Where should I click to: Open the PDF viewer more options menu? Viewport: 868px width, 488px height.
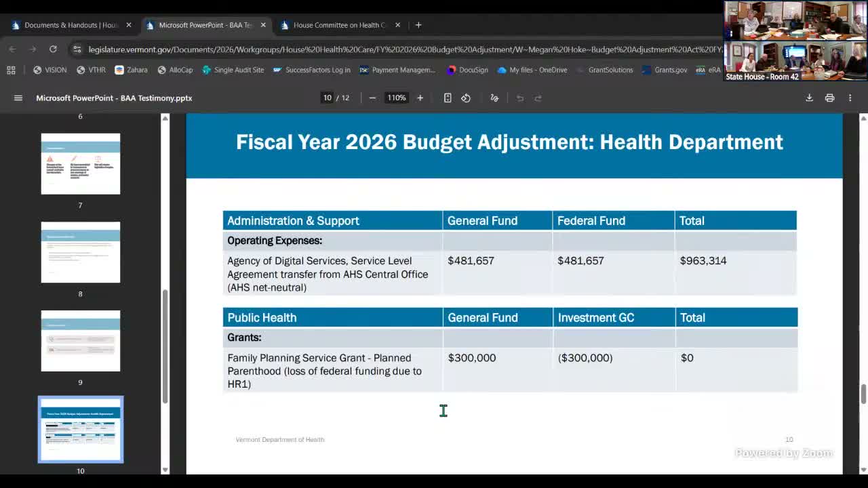click(x=850, y=98)
